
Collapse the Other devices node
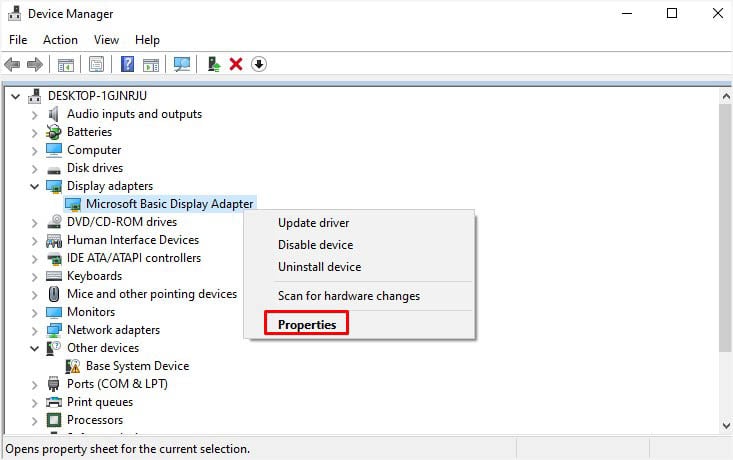[34, 348]
